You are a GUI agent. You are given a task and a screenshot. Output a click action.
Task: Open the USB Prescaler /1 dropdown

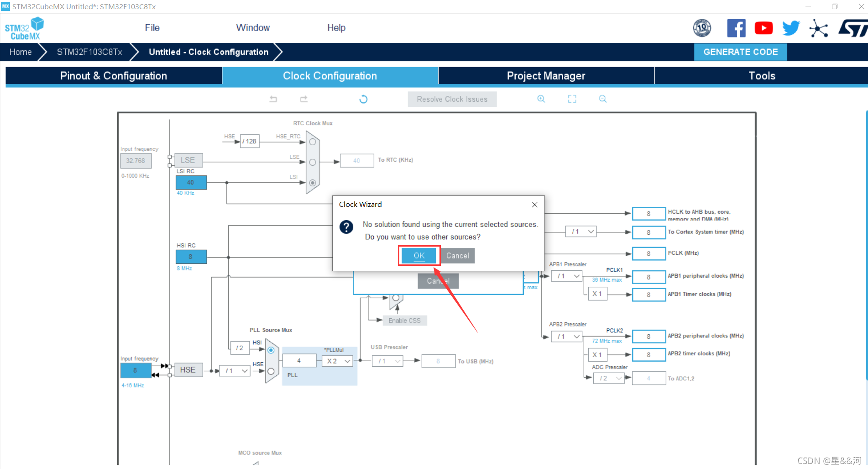tap(387, 361)
